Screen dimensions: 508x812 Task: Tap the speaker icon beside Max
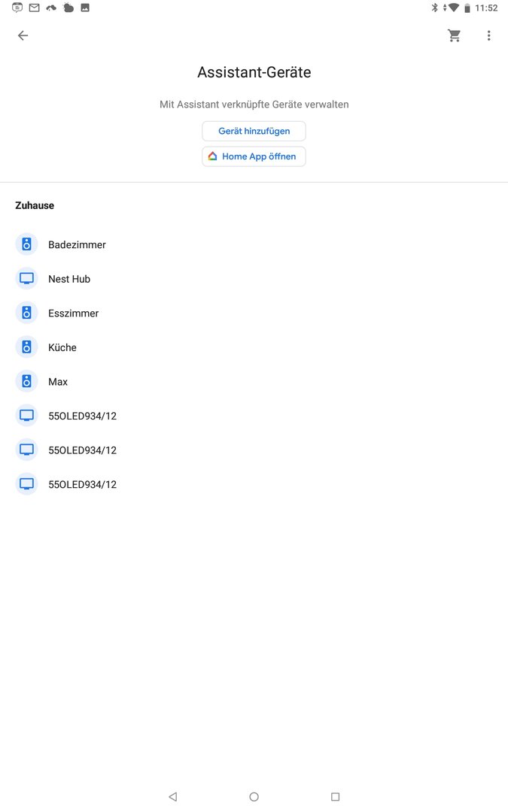coord(26,381)
